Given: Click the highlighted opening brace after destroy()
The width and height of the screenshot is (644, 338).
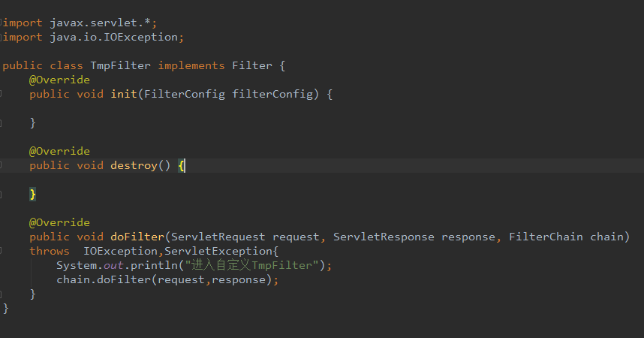Looking at the screenshot, I should 182,165.
